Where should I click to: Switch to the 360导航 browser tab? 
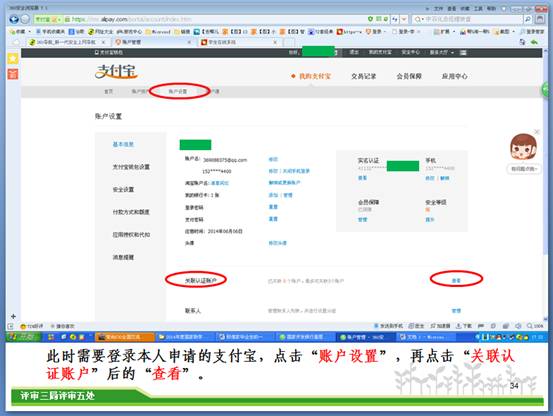[x=67, y=42]
